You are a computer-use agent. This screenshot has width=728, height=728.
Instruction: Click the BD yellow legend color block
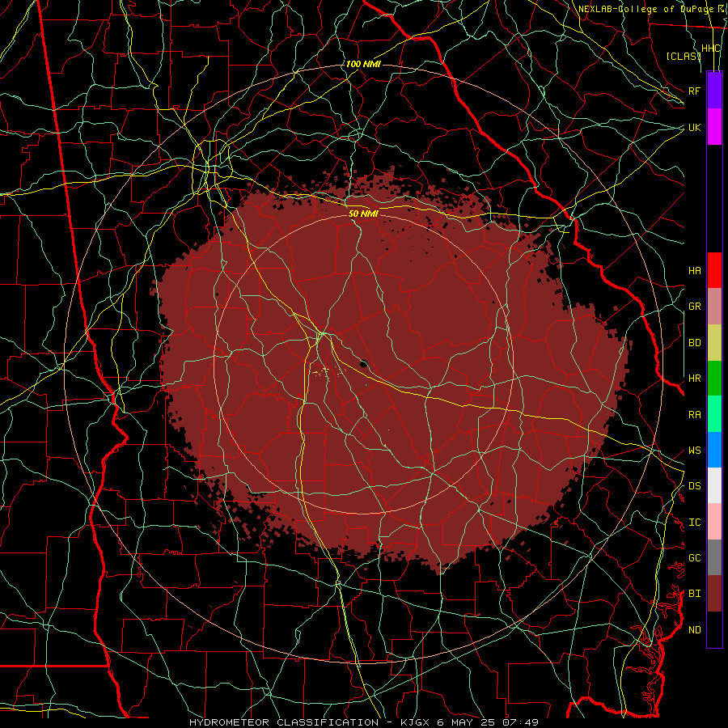[714, 343]
